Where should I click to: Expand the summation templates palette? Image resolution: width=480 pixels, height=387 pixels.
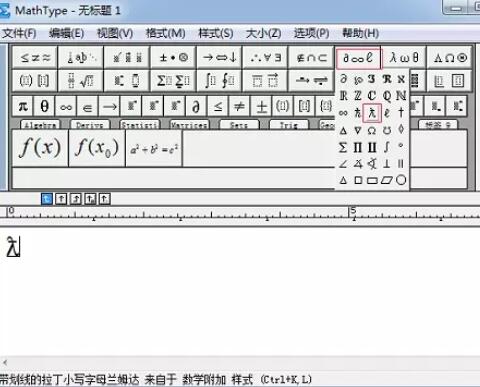tap(173, 80)
